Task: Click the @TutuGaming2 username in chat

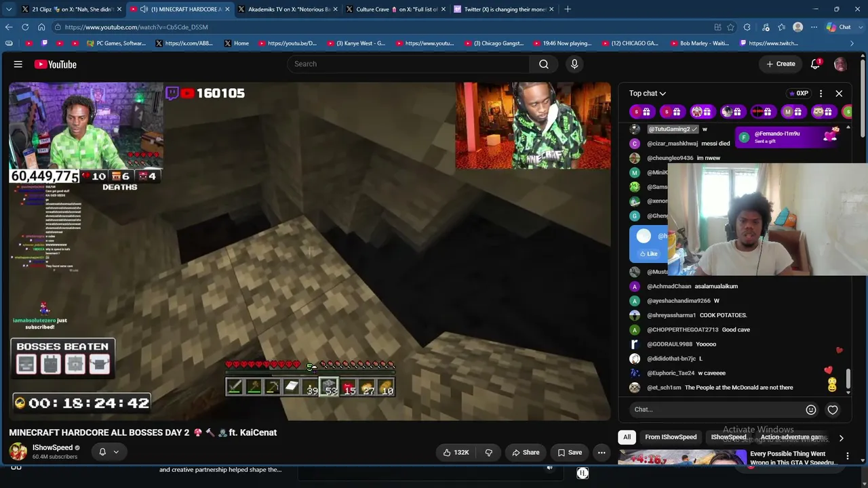Action: pyautogui.click(x=671, y=129)
